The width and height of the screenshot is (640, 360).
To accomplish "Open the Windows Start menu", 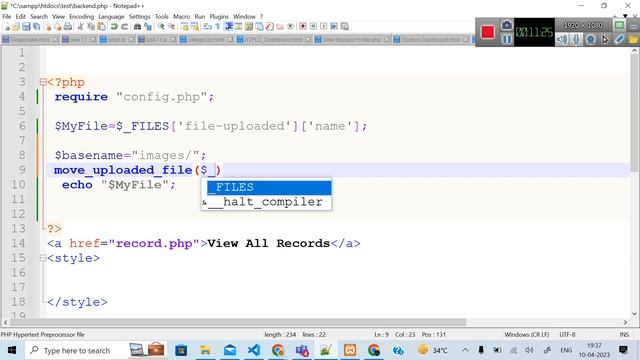I will click(x=12, y=350).
